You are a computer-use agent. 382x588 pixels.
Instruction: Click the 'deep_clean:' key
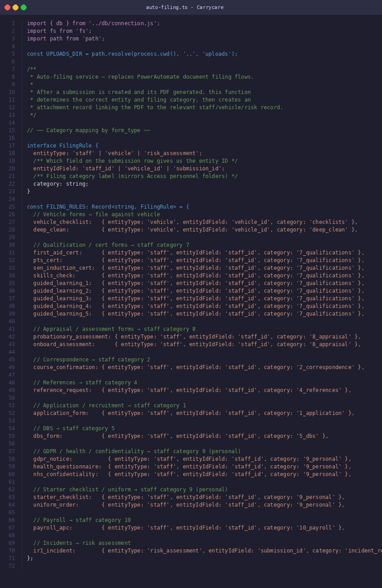(51, 229)
